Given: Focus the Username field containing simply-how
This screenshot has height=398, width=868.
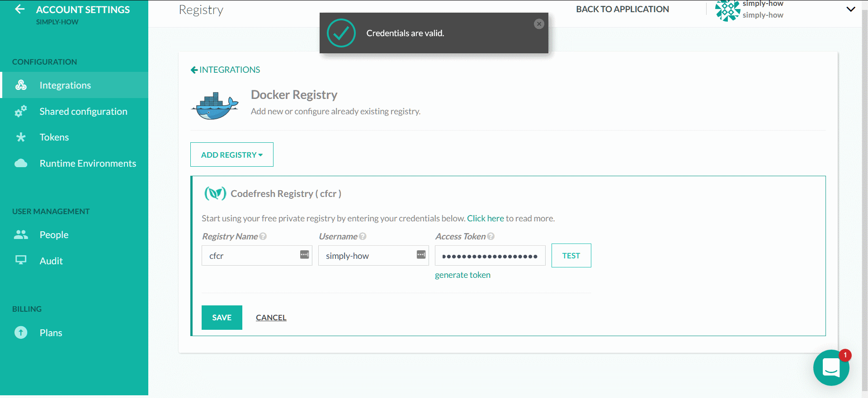Looking at the screenshot, I should [373, 256].
